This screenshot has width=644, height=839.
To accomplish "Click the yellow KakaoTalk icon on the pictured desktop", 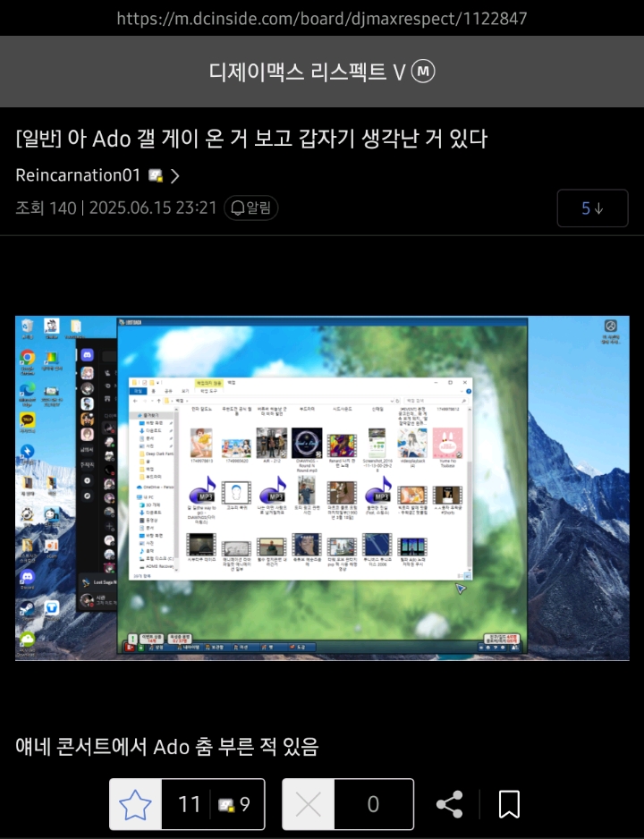I will (27, 420).
